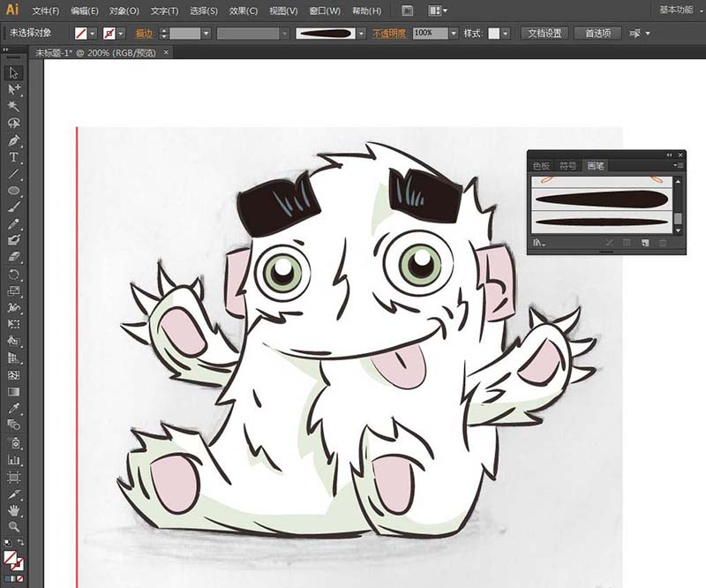706x588 pixels.
Task: Select the Ellipse tool
Action: [13, 191]
